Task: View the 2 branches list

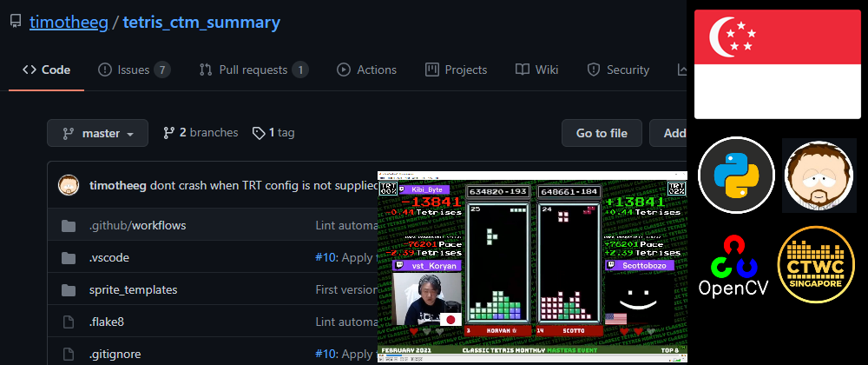Action: pyautogui.click(x=201, y=133)
